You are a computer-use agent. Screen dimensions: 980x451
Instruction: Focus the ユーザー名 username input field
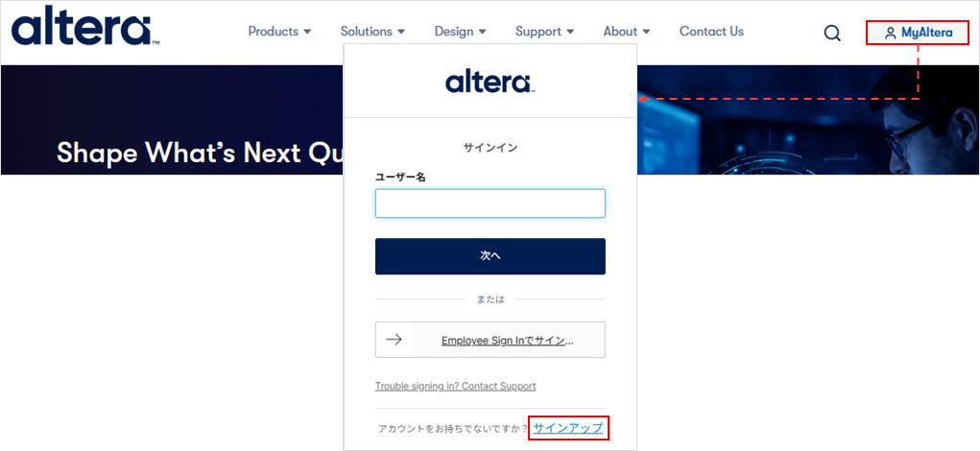click(490, 203)
